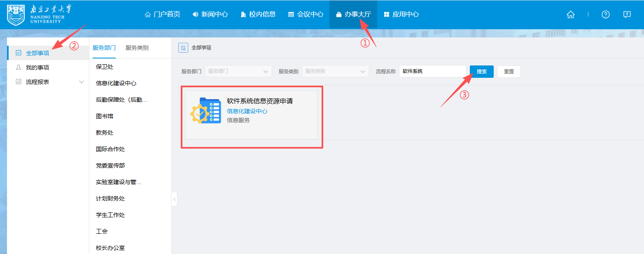Click the home icon in top-right header
The height and width of the screenshot is (254, 644).
pyautogui.click(x=570, y=14)
